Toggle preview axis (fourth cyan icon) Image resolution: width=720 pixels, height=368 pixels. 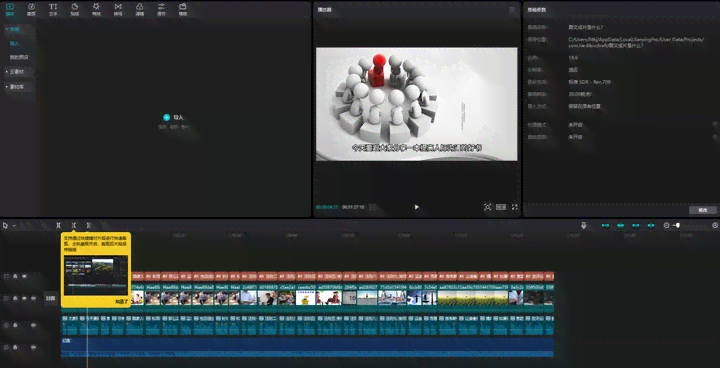coord(651,226)
